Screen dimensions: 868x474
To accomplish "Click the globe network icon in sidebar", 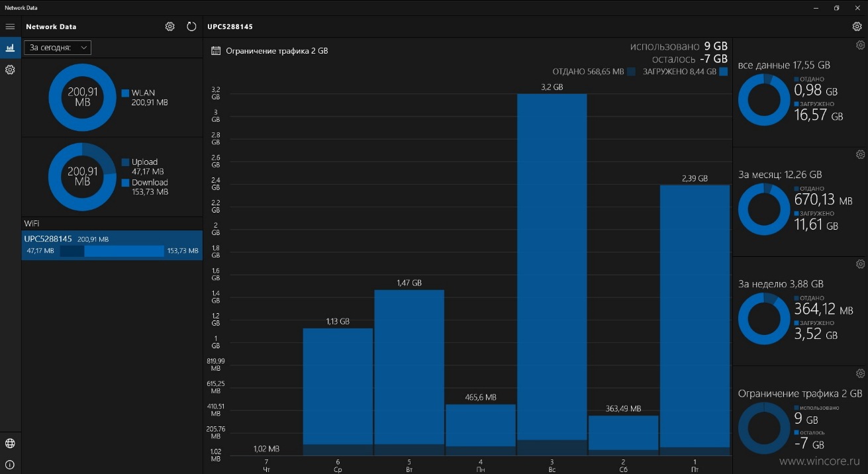I will tap(10, 444).
